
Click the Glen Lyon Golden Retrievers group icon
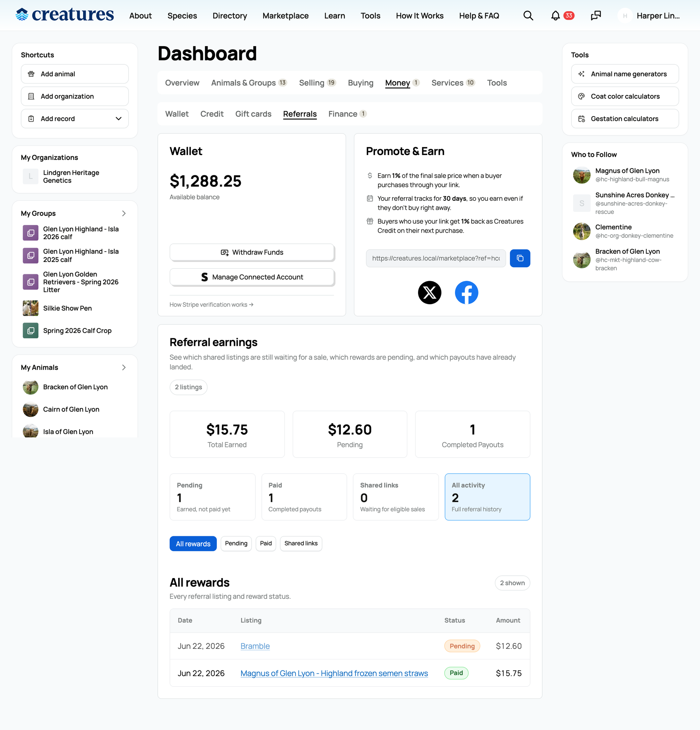point(31,282)
